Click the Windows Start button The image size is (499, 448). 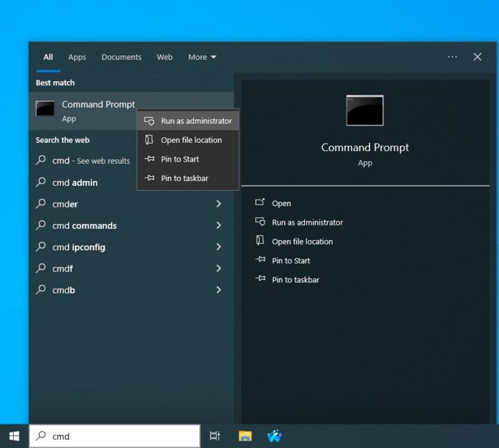pos(14,436)
